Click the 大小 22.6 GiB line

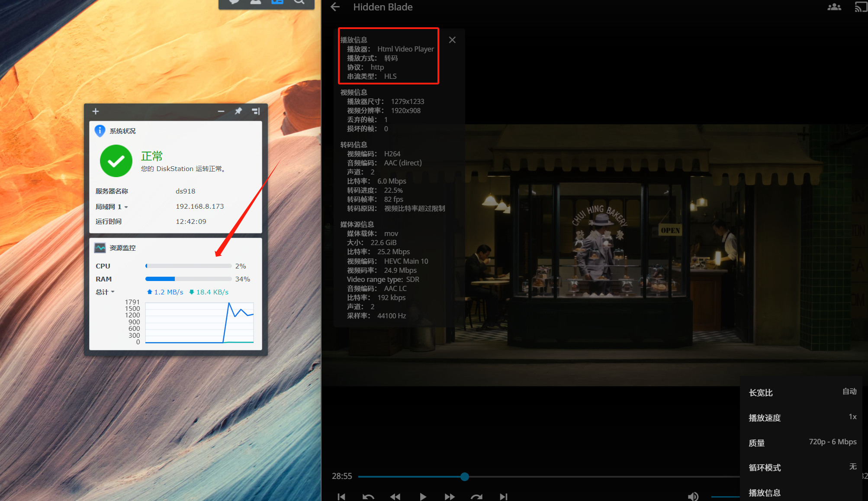click(372, 242)
